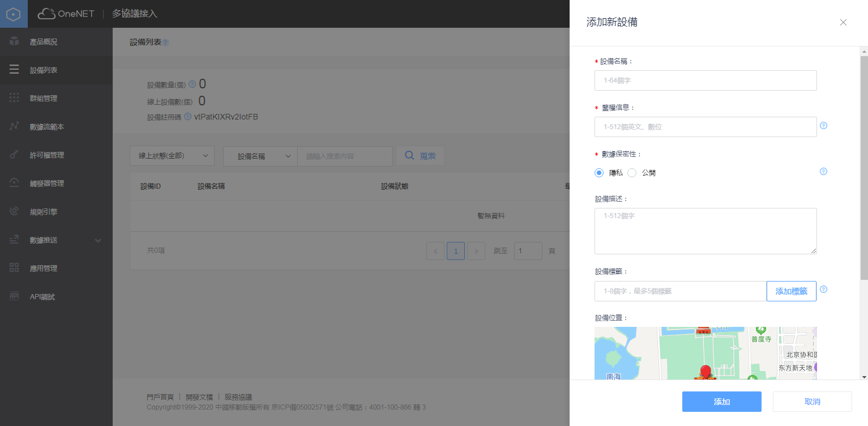Click the 觸發器管理 icon in sidebar
The width and height of the screenshot is (868, 426).
tap(14, 183)
